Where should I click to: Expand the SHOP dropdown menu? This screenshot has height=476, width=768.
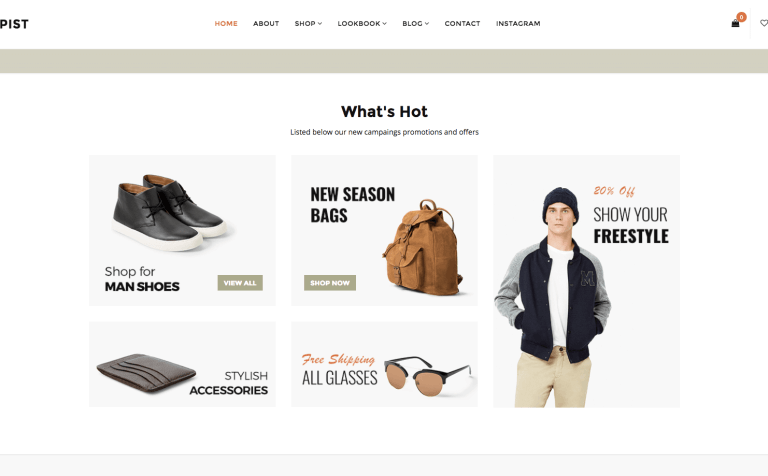[x=308, y=24]
